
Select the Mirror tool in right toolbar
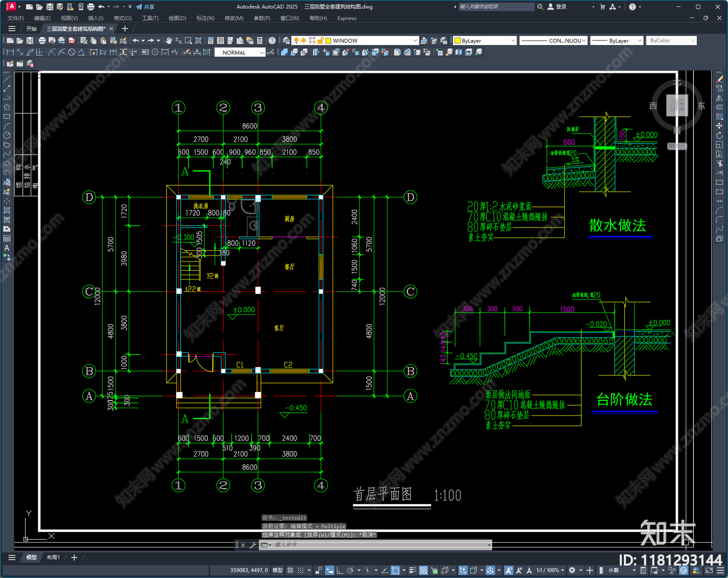719,98
